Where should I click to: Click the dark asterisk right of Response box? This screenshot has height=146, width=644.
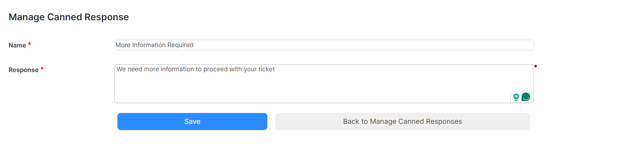click(x=536, y=67)
